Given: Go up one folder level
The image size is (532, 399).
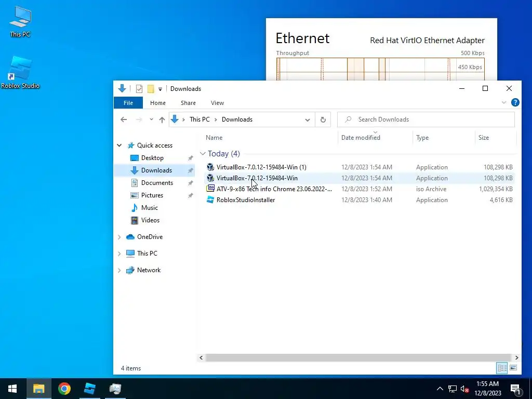Looking at the screenshot, I should click(x=162, y=119).
